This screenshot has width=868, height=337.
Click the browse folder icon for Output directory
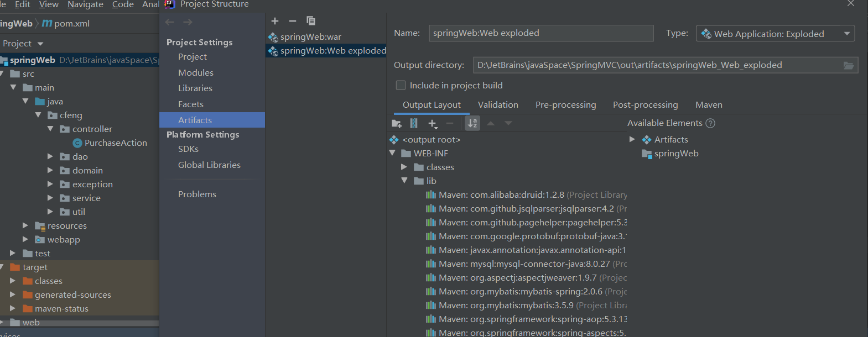click(849, 65)
